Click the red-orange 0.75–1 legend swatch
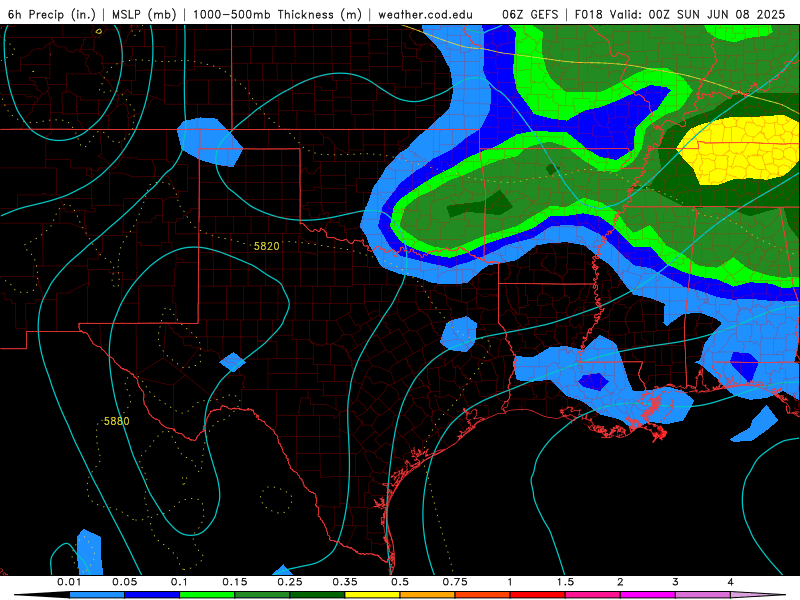Viewport: 800px width, 600px height. tap(483, 595)
